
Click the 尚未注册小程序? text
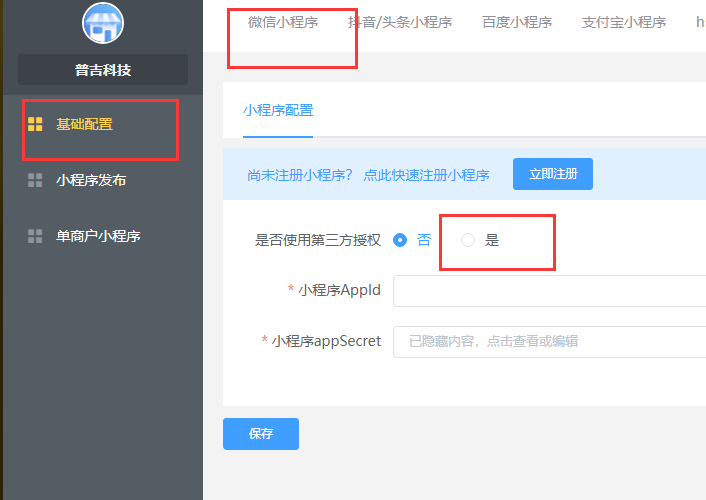pyautogui.click(x=299, y=175)
